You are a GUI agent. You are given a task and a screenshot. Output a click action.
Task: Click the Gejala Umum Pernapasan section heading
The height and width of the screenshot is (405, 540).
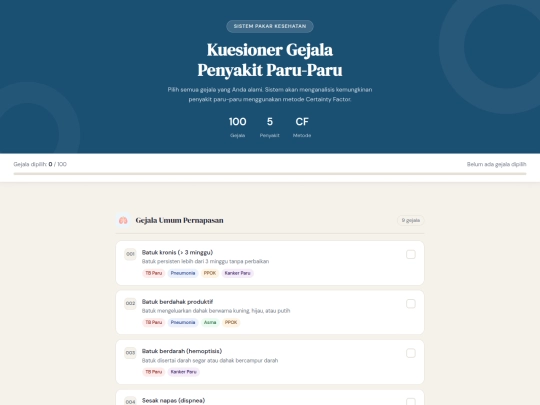point(179,220)
